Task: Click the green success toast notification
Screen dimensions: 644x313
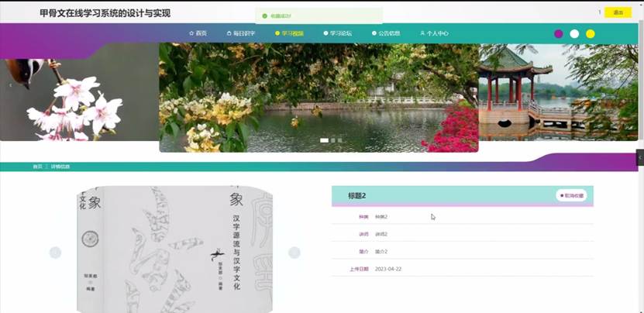Action: 319,16
